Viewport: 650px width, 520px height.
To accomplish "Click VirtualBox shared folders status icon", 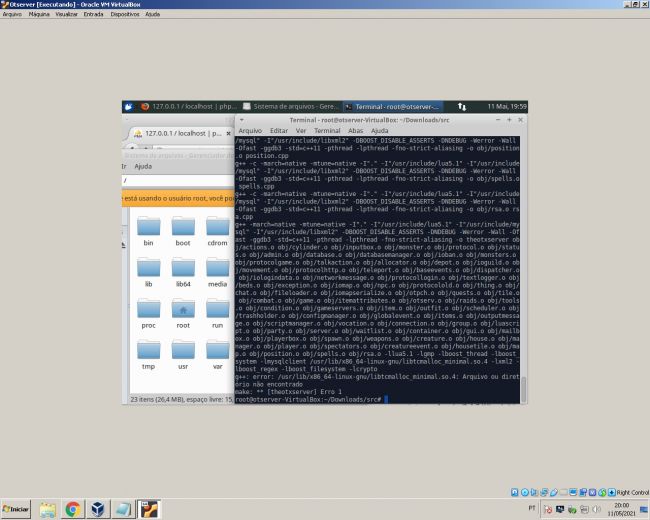I will tap(564, 492).
